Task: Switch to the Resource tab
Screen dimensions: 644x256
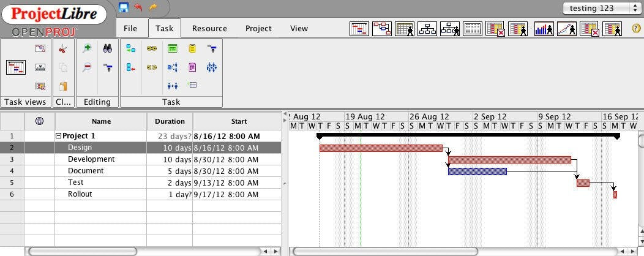Action: [x=209, y=28]
